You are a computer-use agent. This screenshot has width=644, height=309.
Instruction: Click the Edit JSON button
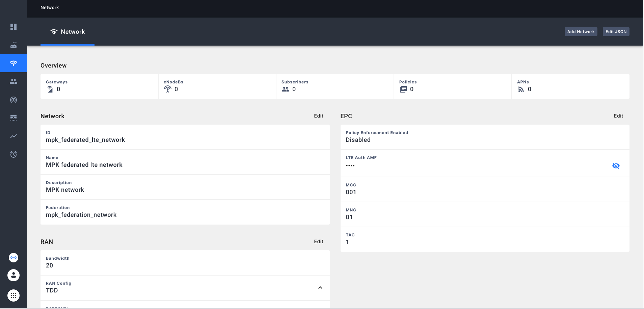[x=616, y=32]
